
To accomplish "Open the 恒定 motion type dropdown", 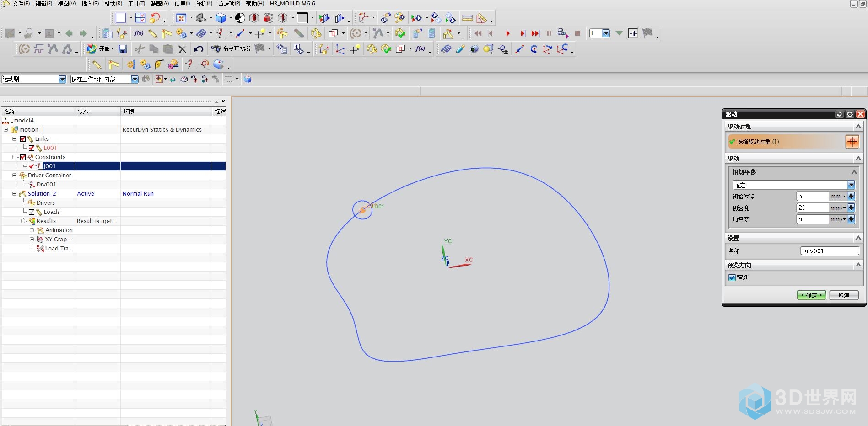I will tap(851, 185).
